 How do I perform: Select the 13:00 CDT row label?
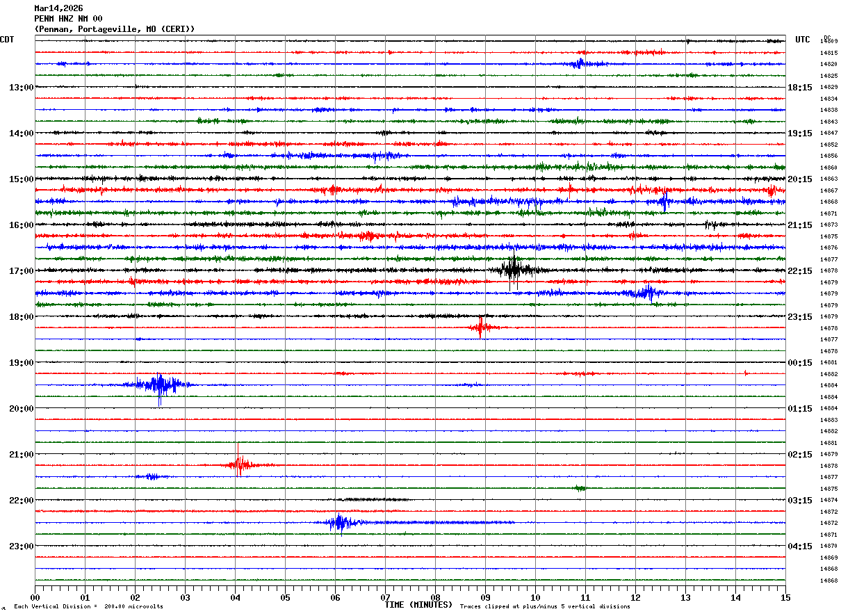pyautogui.click(x=21, y=88)
